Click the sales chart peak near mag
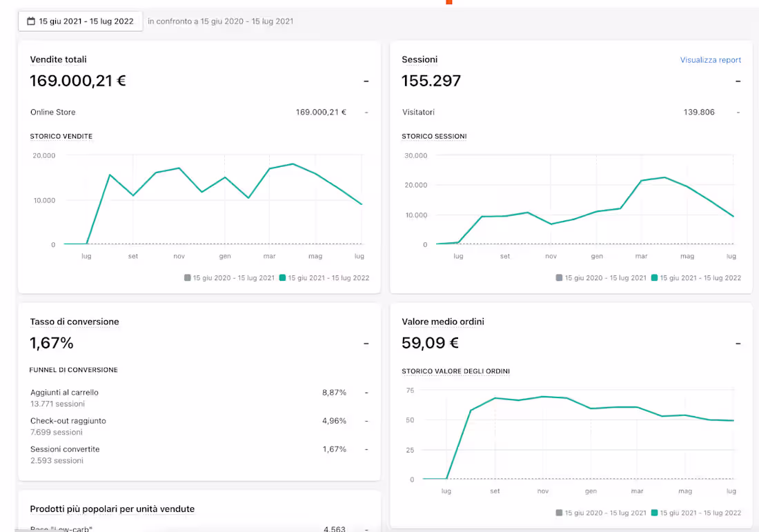759x532 pixels. coord(293,164)
